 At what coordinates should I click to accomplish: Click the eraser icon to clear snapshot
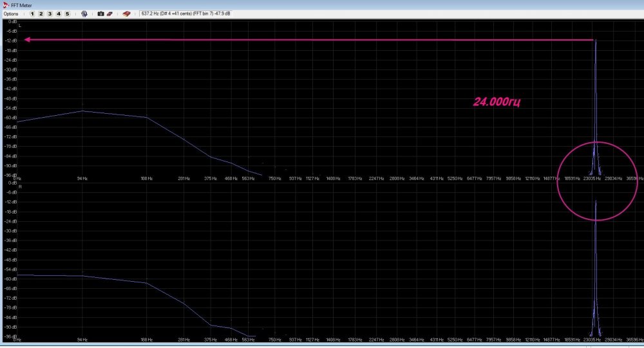109,14
